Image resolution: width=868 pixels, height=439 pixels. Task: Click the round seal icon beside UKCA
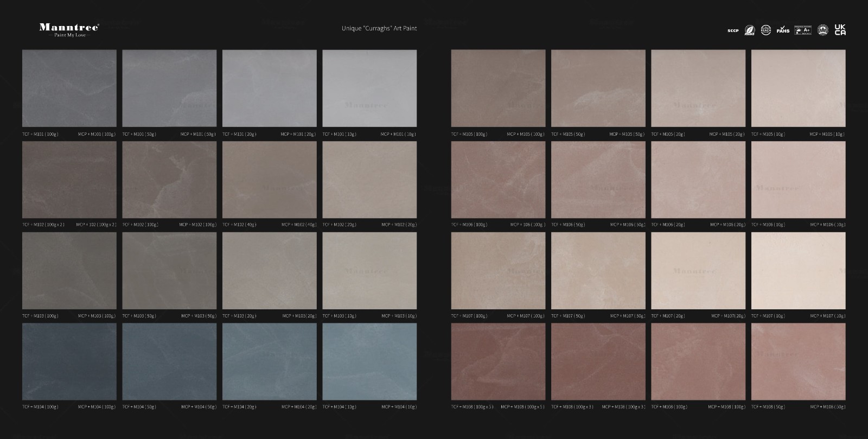(x=822, y=30)
